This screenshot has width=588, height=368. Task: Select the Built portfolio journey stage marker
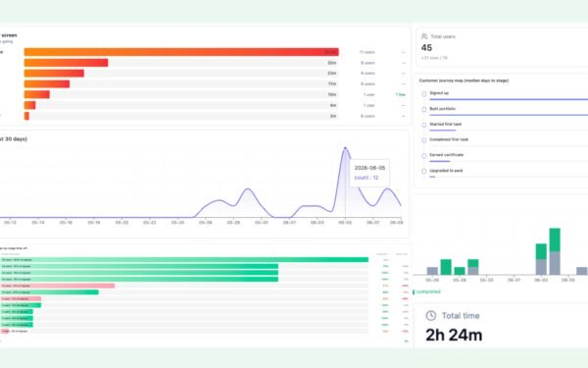click(423, 109)
